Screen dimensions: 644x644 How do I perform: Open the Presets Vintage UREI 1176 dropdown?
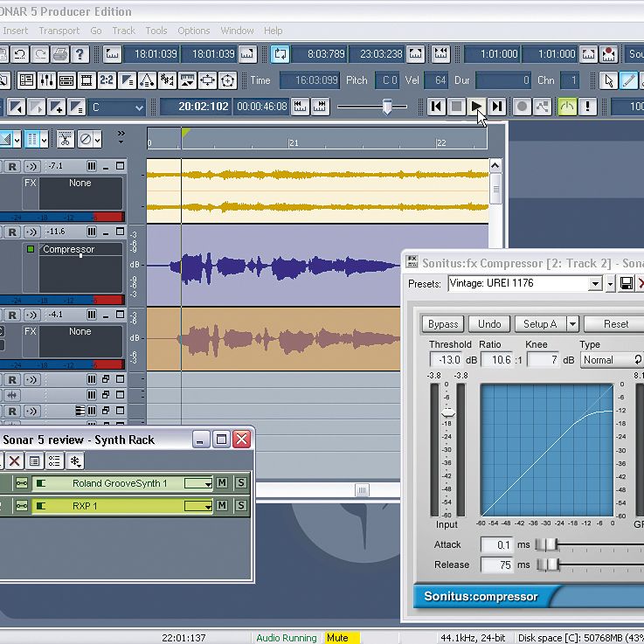(x=595, y=283)
